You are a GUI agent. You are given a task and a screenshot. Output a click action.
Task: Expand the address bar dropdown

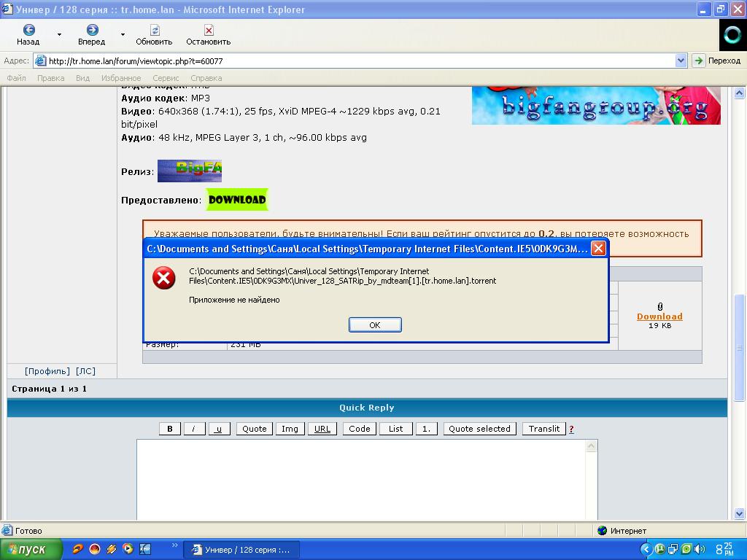coord(681,61)
